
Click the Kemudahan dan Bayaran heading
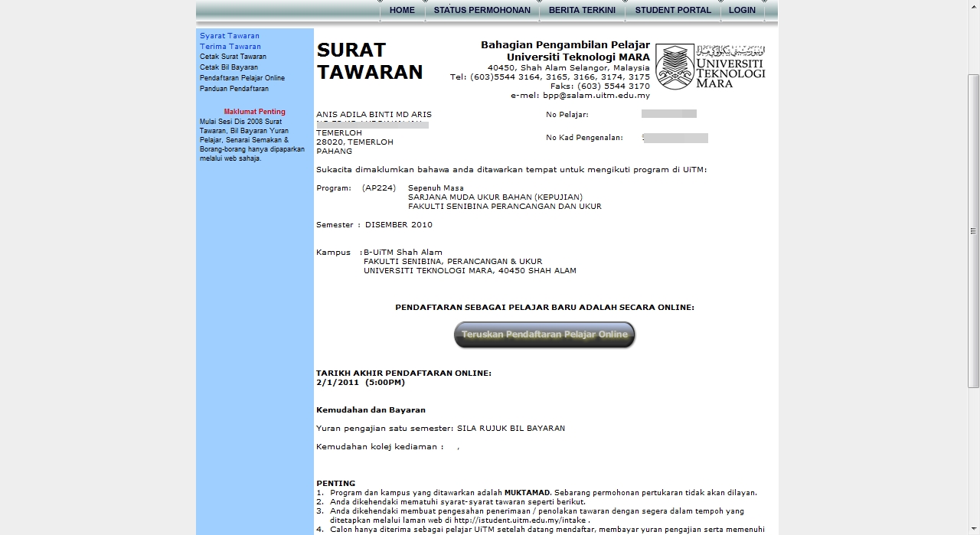pos(371,410)
